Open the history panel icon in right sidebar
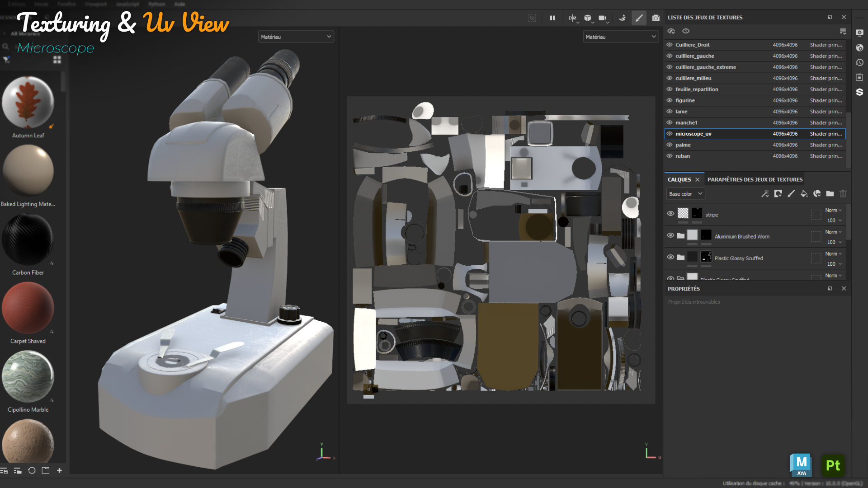This screenshot has height=488, width=868. point(859,62)
